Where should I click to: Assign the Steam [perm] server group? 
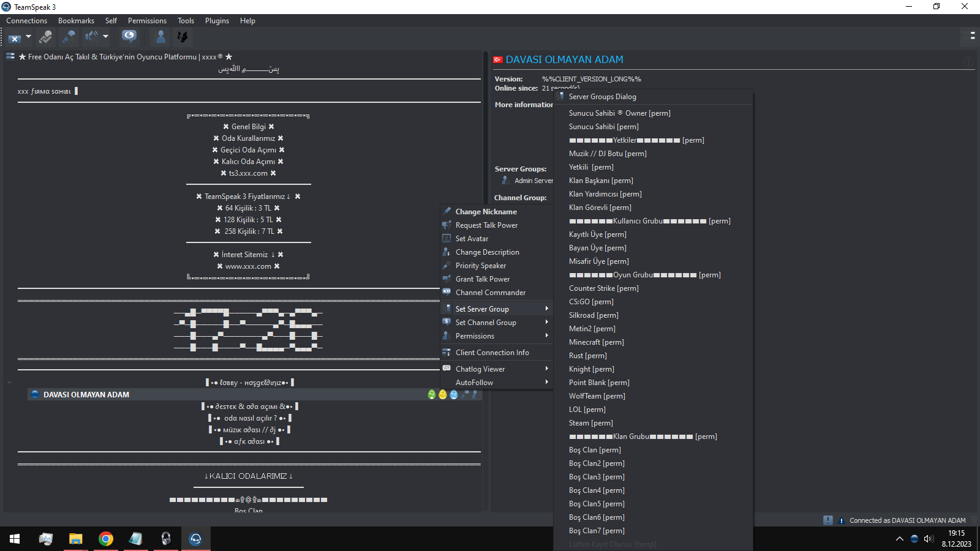pos(653,423)
